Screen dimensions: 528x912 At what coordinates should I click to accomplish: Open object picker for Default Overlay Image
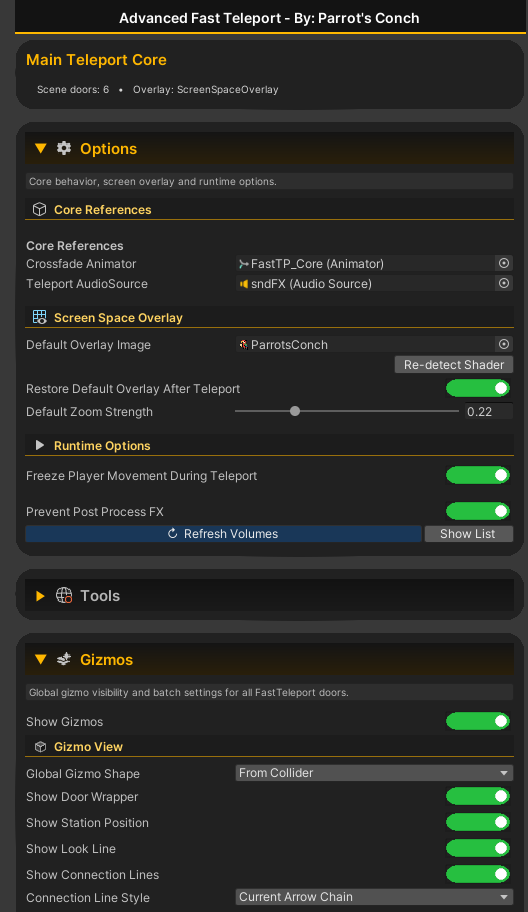pyautogui.click(x=504, y=344)
